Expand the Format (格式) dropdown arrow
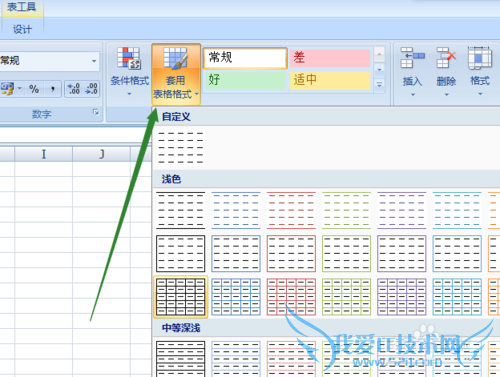 click(480, 94)
